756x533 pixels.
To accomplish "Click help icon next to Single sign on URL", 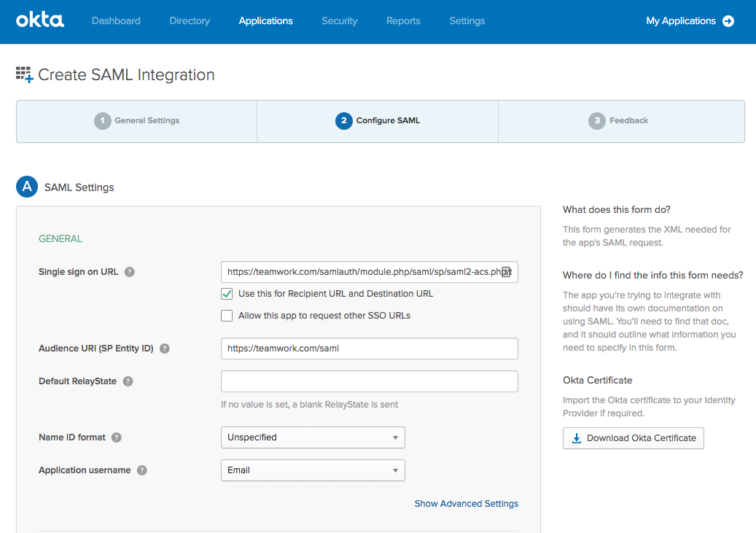I will click(x=129, y=272).
